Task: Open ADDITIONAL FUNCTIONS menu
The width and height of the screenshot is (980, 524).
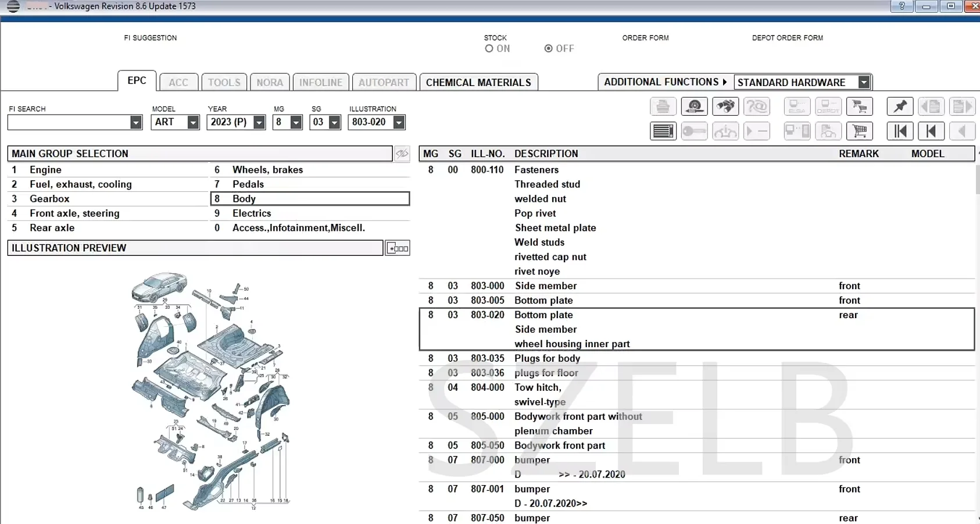Action: [x=665, y=82]
